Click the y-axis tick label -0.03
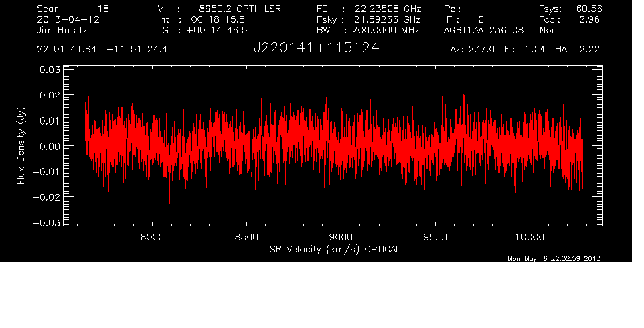The image size is (644, 328). 46,222
